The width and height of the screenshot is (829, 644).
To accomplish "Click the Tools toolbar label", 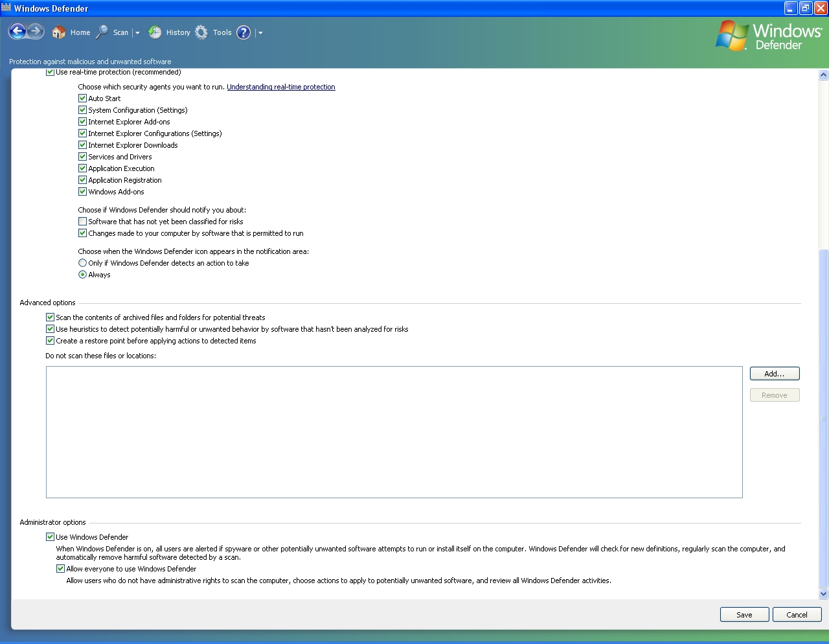I will click(x=222, y=32).
